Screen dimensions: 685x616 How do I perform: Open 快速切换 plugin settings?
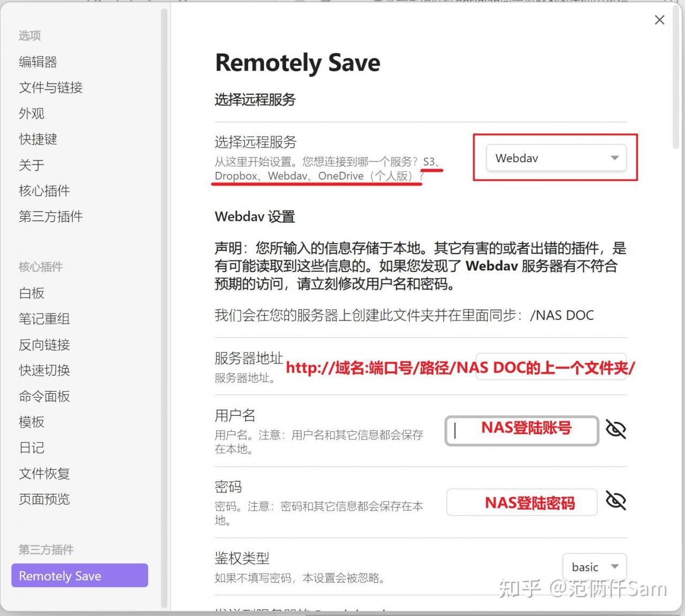pos(44,370)
